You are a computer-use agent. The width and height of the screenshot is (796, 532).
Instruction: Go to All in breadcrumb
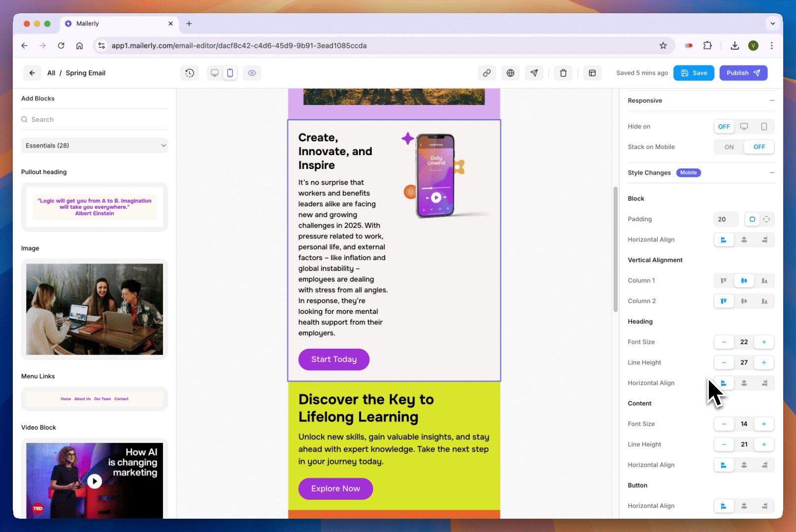click(51, 73)
